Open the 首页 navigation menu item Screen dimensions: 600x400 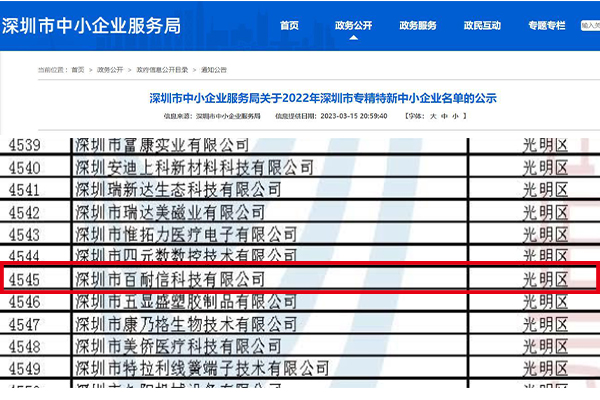coord(289,26)
